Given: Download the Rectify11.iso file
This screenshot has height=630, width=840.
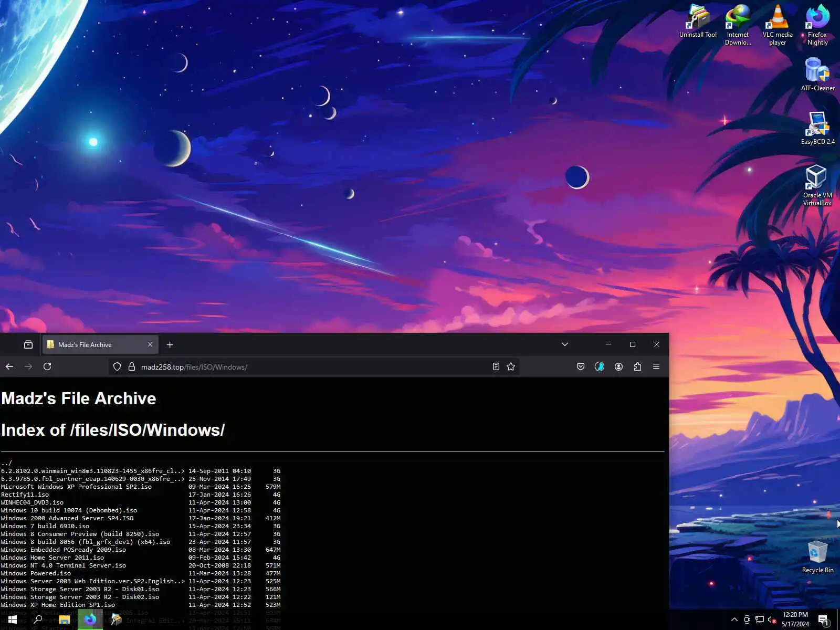Looking at the screenshot, I should [x=25, y=495].
